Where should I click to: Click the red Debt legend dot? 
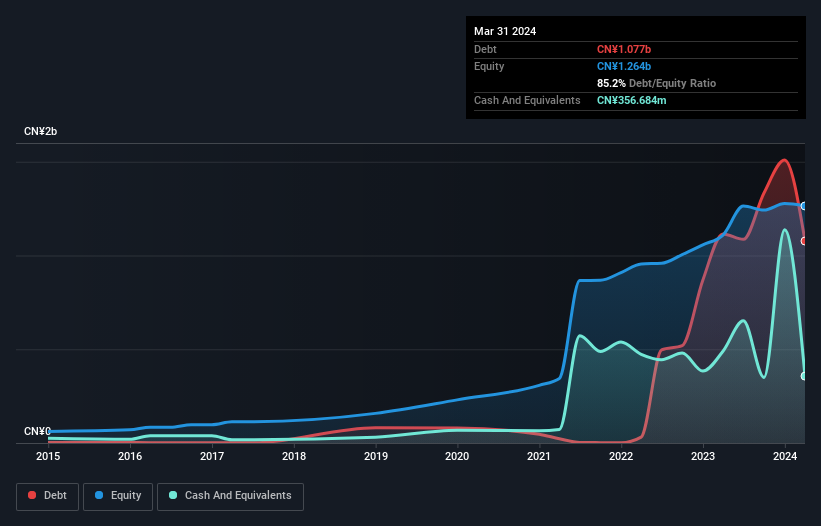click(x=32, y=495)
